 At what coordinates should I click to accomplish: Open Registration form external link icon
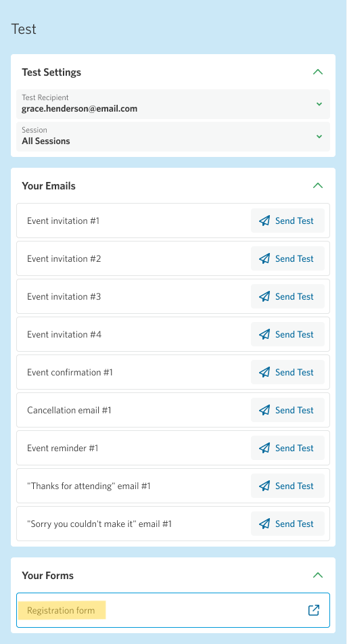[x=314, y=610]
